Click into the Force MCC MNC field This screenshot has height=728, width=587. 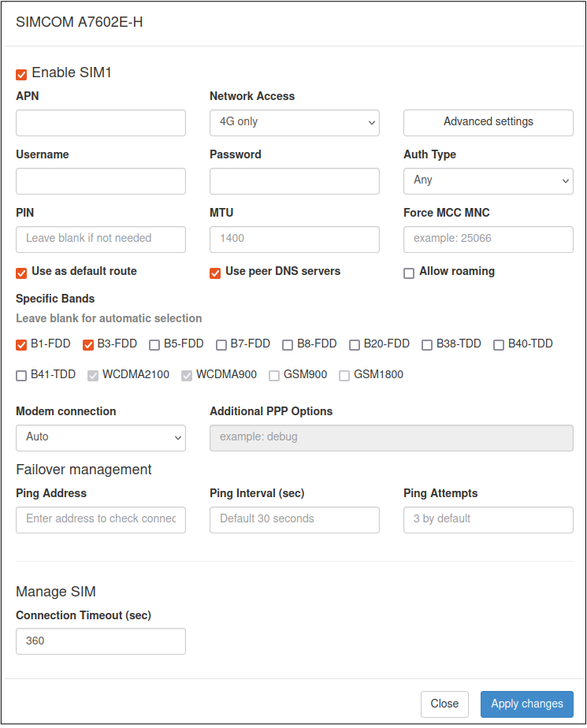pos(488,239)
